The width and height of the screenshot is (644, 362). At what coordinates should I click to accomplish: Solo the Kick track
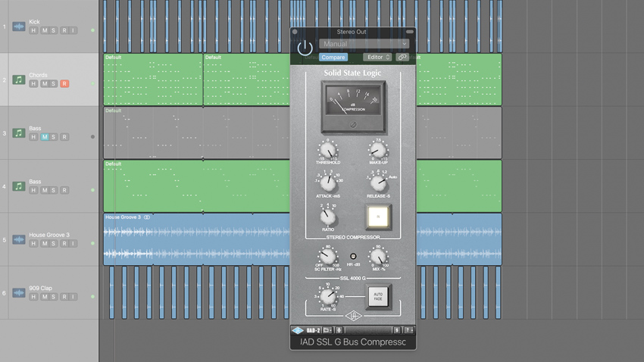click(53, 30)
